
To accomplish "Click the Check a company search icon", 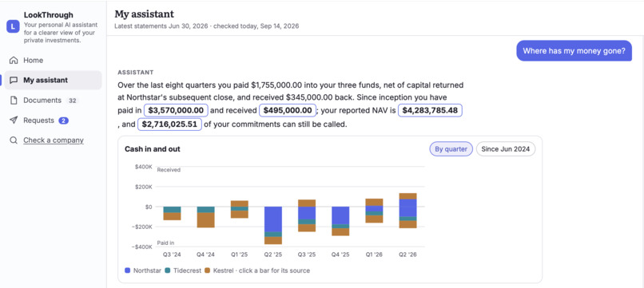I will coord(14,140).
